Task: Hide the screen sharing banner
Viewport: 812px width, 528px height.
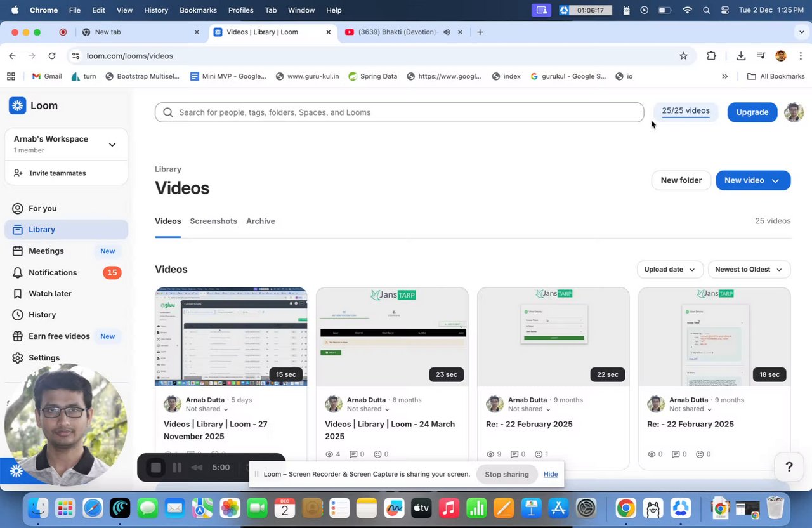Action: pos(551,474)
